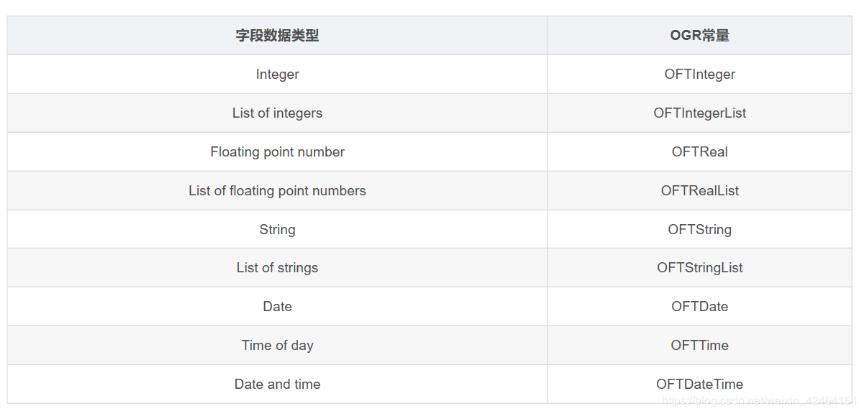Select the Date and time cell
The width and height of the screenshot is (859, 413).
tap(277, 384)
